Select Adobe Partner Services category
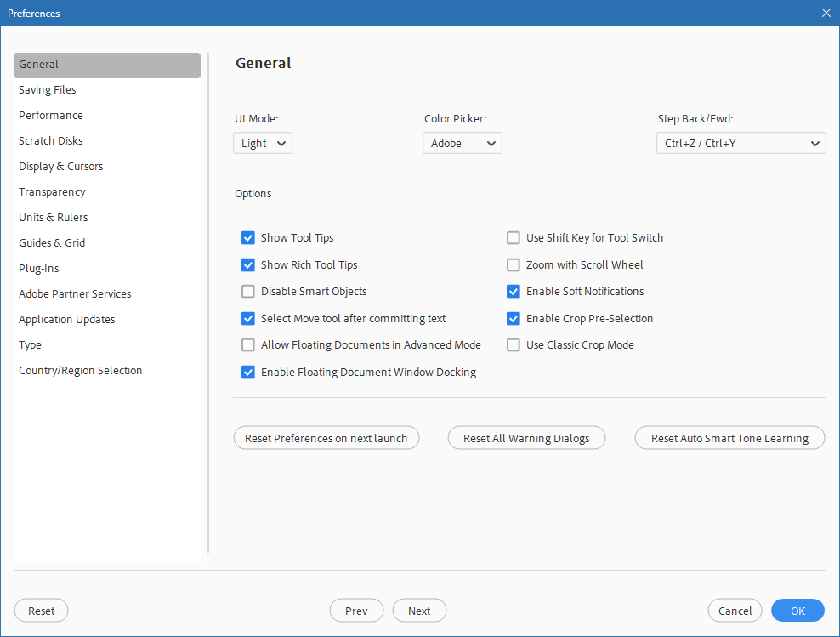 107,294
